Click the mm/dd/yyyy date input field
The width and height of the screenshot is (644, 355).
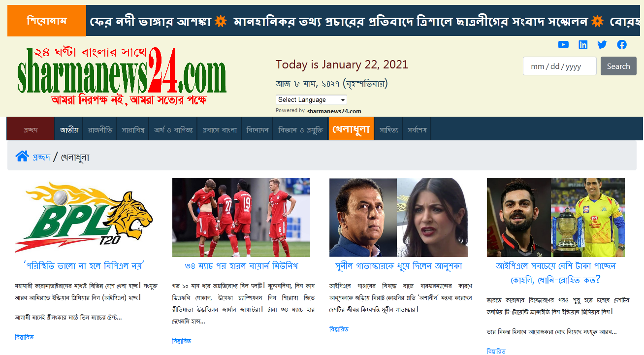[559, 66]
